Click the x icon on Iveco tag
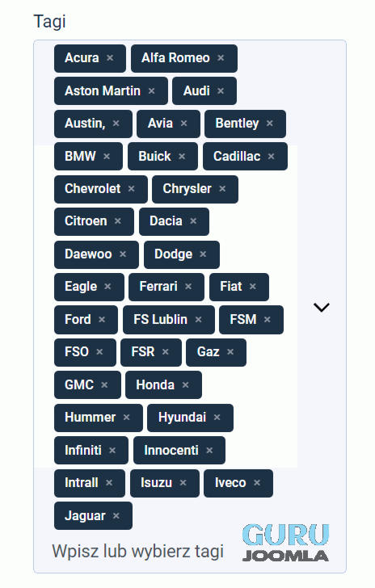The width and height of the screenshot is (375, 588). click(x=257, y=483)
